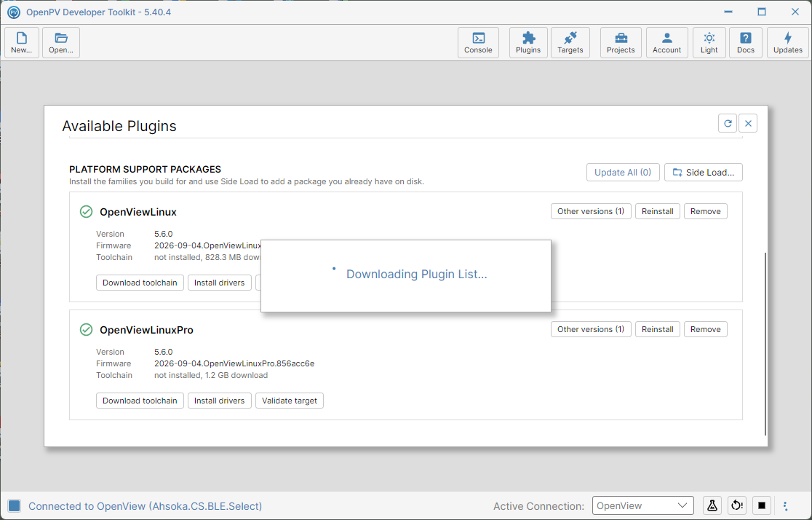Open the Plugins manager

pyautogui.click(x=528, y=42)
